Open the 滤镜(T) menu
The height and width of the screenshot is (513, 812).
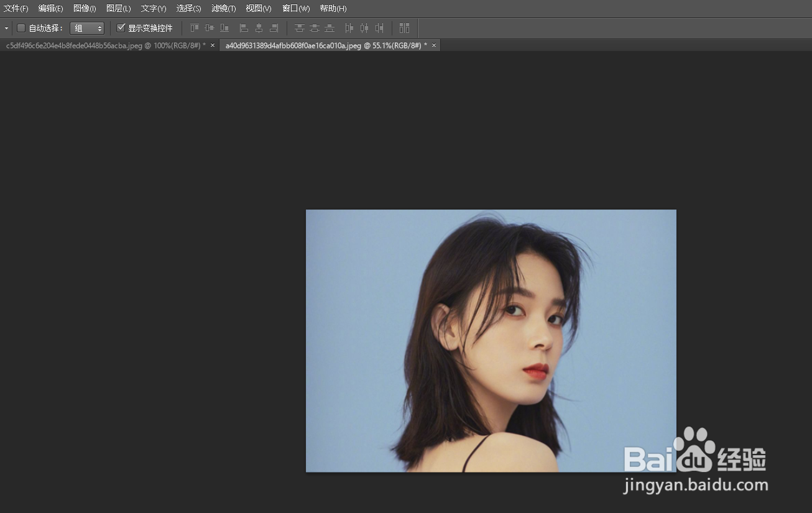[224, 9]
